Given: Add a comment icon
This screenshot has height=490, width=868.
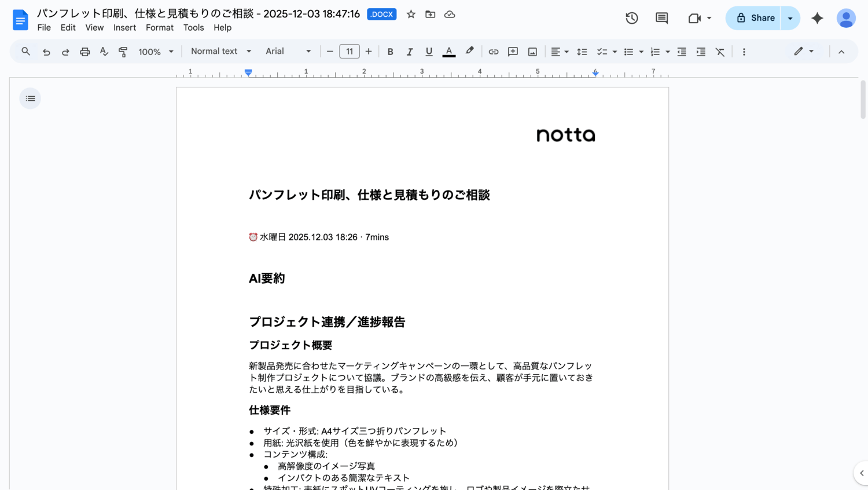Looking at the screenshot, I should click(x=513, y=52).
